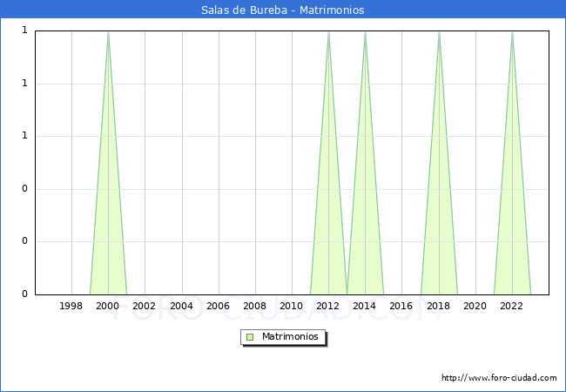Click the peak of the 2018 spike

439,33
